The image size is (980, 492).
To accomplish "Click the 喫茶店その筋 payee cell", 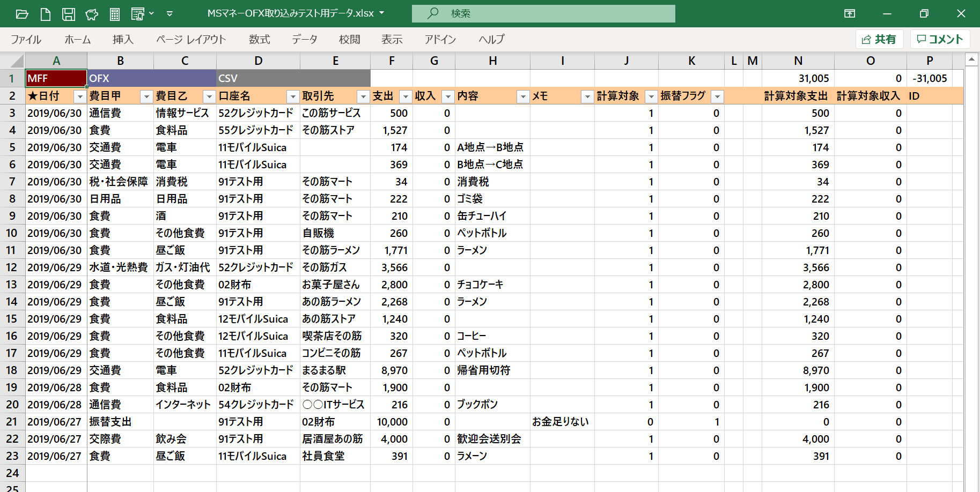I will coord(335,336).
